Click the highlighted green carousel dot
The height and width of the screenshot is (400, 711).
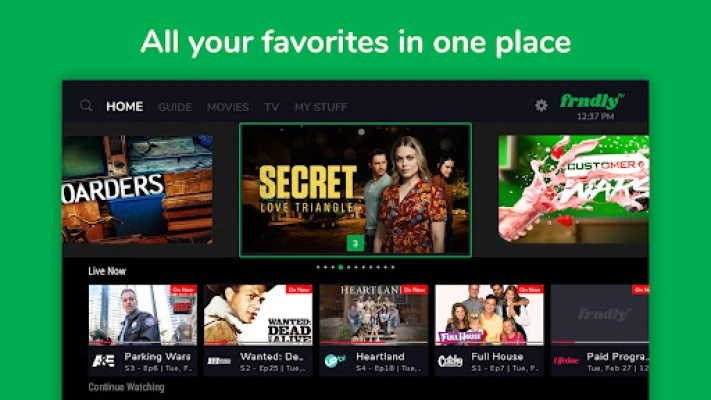(341, 267)
